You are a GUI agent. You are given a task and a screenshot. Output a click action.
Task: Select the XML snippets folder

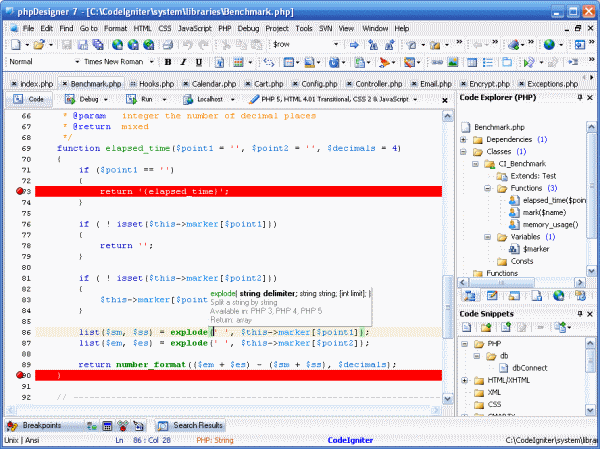point(494,393)
